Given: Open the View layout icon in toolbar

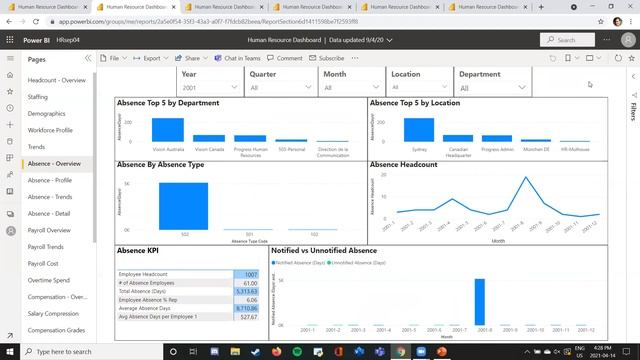Looking at the screenshot, I should pos(589,58).
